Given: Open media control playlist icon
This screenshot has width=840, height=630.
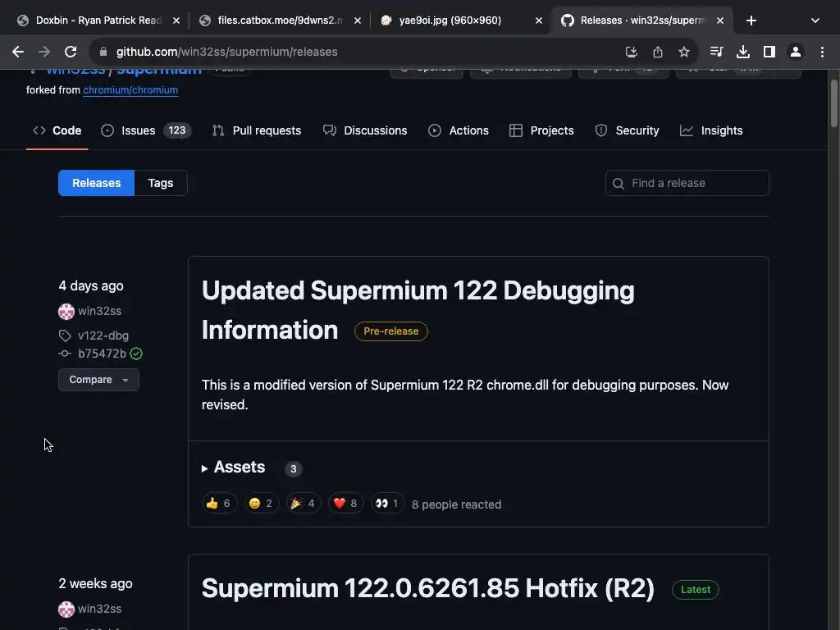Looking at the screenshot, I should (716, 52).
